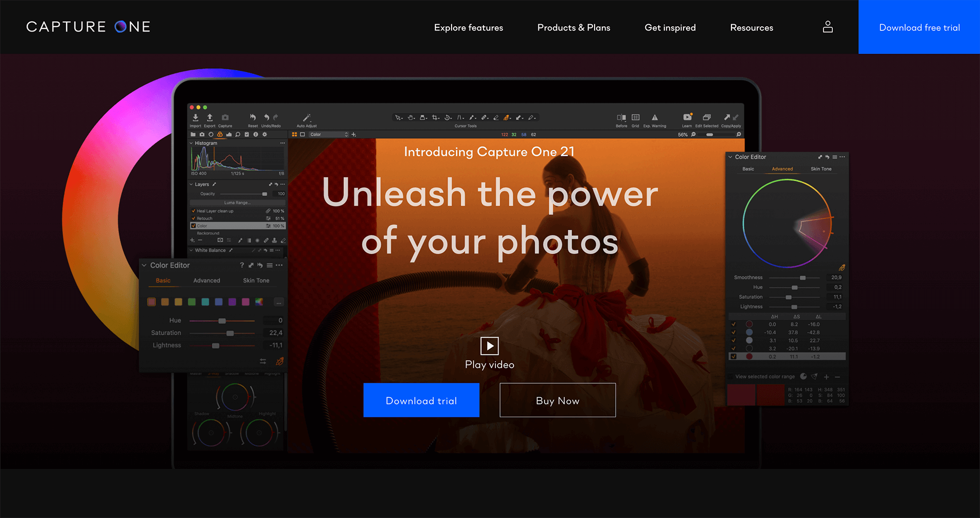Open Products & Plans menu
This screenshot has width=980, height=518.
point(574,27)
